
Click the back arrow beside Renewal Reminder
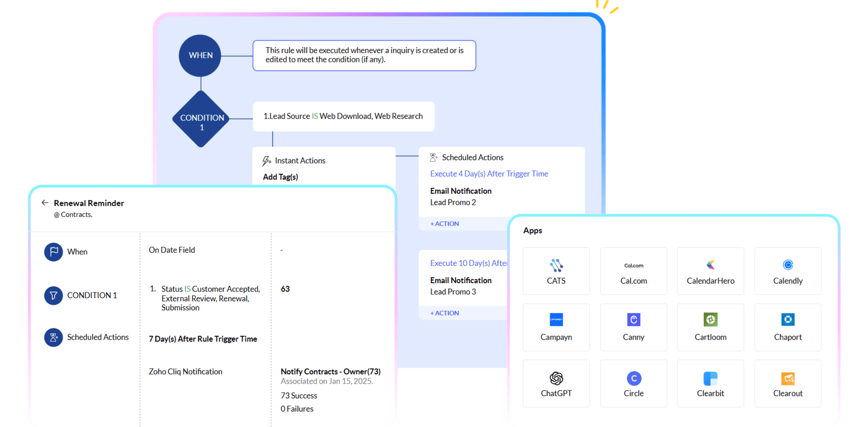(45, 203)
